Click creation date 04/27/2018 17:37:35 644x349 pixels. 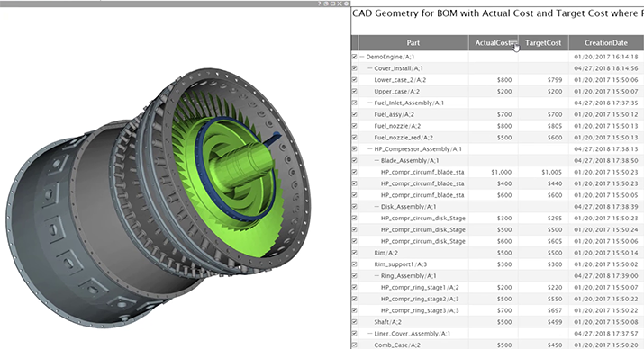tap(606, 103)
